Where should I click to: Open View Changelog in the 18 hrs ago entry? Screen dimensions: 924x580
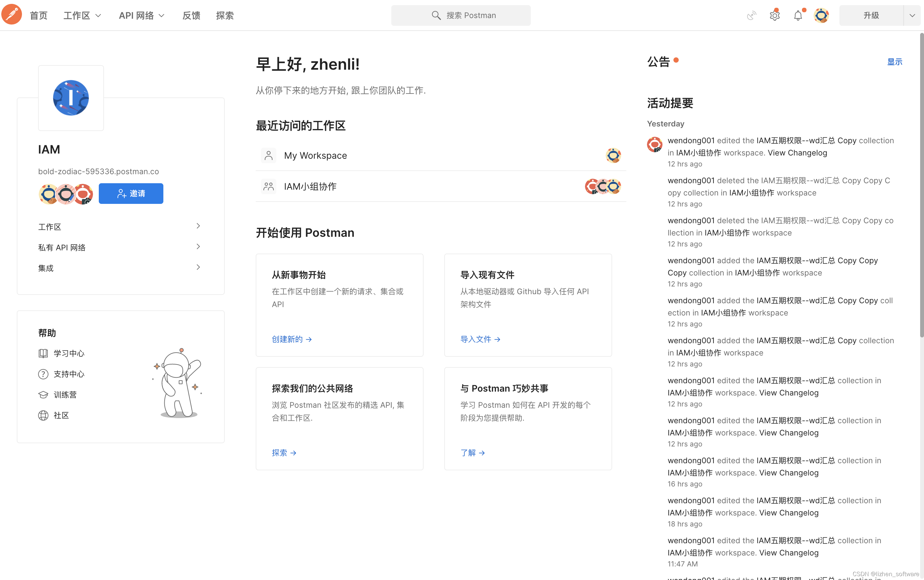788,513
